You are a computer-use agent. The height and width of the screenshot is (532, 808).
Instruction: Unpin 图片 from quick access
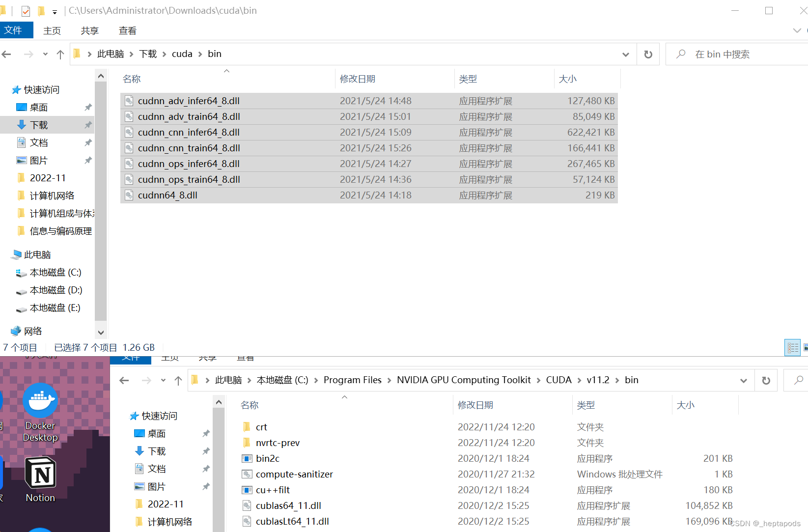(x=88, y=160)
